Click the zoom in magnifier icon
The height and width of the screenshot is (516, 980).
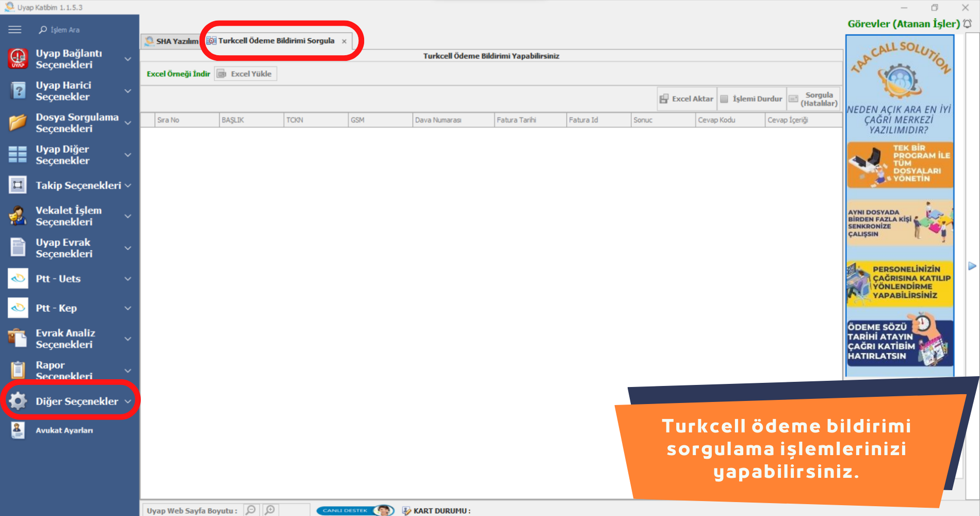click(x=270, y=510)
